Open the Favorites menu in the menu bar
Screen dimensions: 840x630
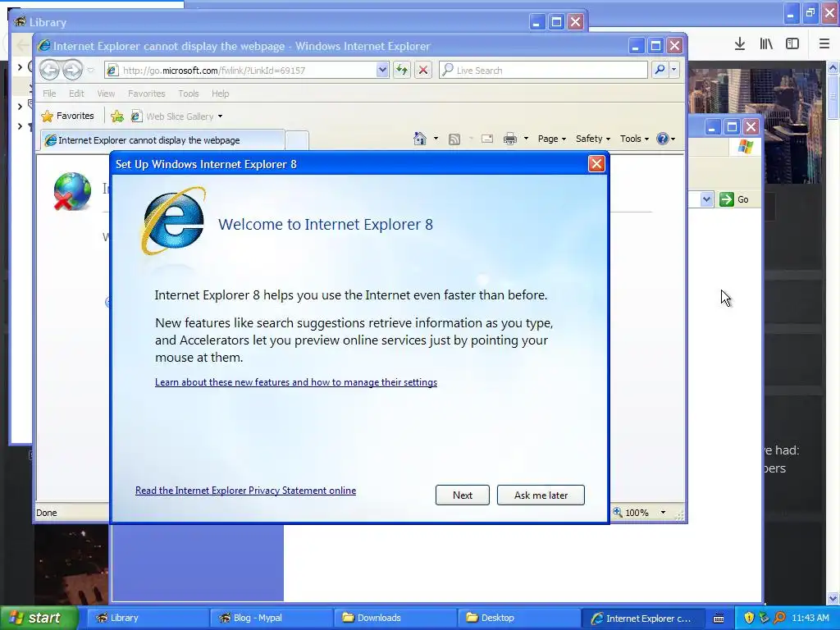tap(146, 94)
